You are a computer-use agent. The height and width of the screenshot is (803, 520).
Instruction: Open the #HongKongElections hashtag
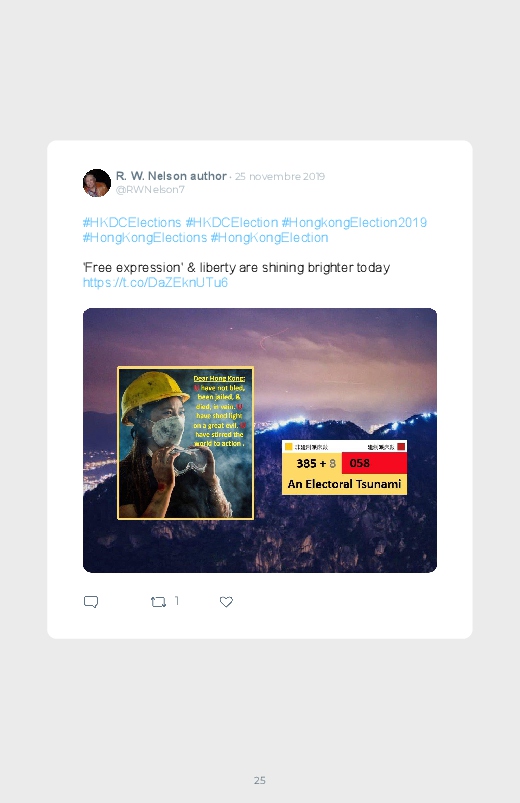pyautogui.click(x=145, y=238)
